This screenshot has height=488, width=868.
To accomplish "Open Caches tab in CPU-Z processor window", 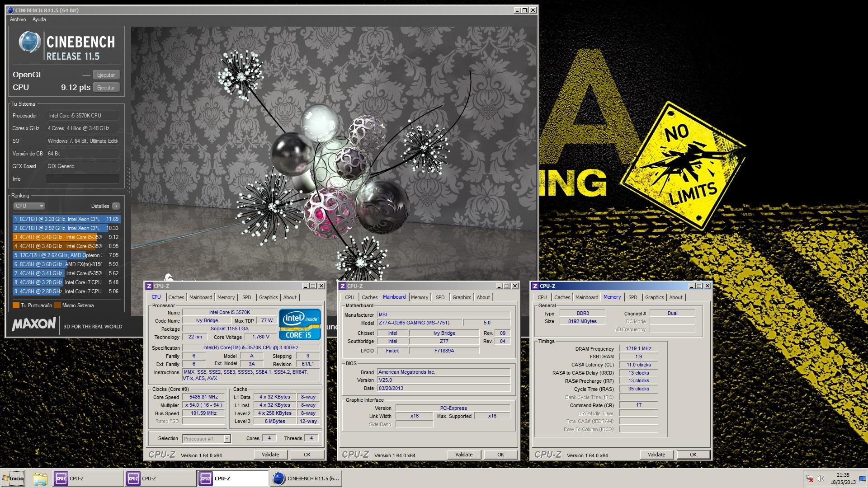I will pos(176,297).
